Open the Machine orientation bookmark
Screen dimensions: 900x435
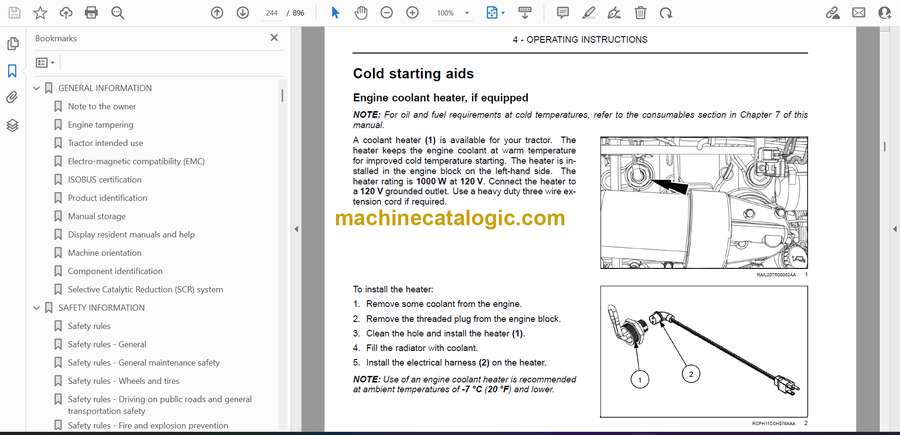104,253
